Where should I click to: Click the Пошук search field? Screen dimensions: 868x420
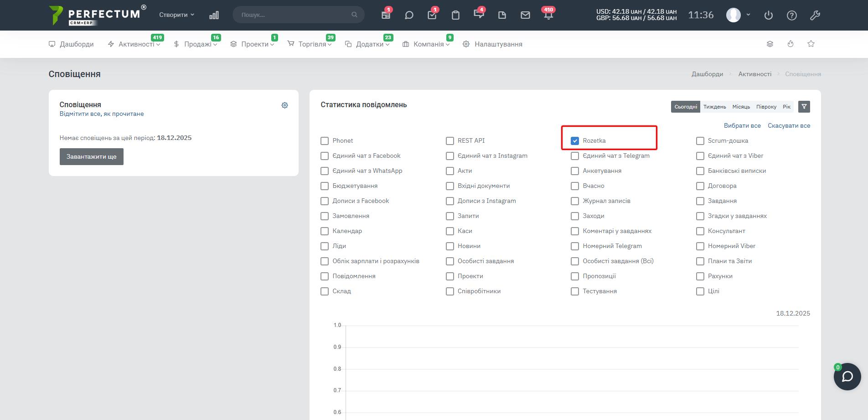[294, 15]
